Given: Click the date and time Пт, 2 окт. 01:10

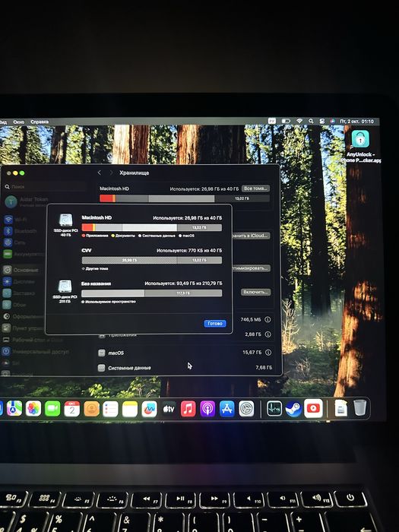Looking at the screenshot, I should 357,122.
